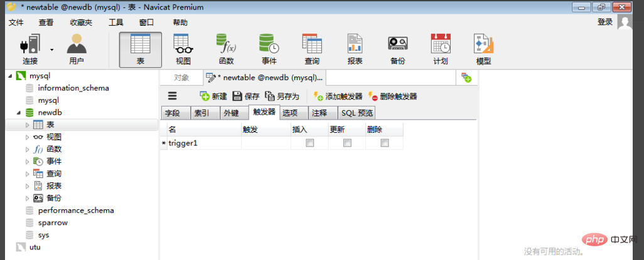Click the 登录 login link
Image resolution: width=644 pixels, height=260 pixels.
[x=605, y=22]
